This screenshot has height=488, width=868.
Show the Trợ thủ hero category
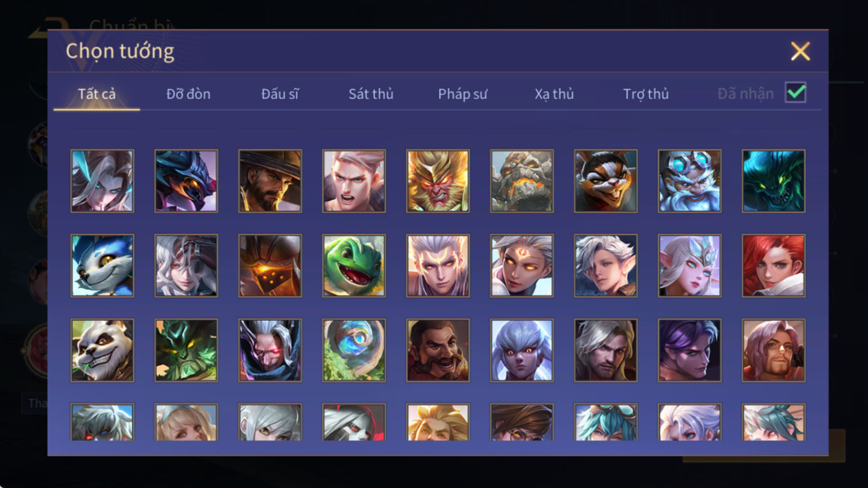click(646, 94)
